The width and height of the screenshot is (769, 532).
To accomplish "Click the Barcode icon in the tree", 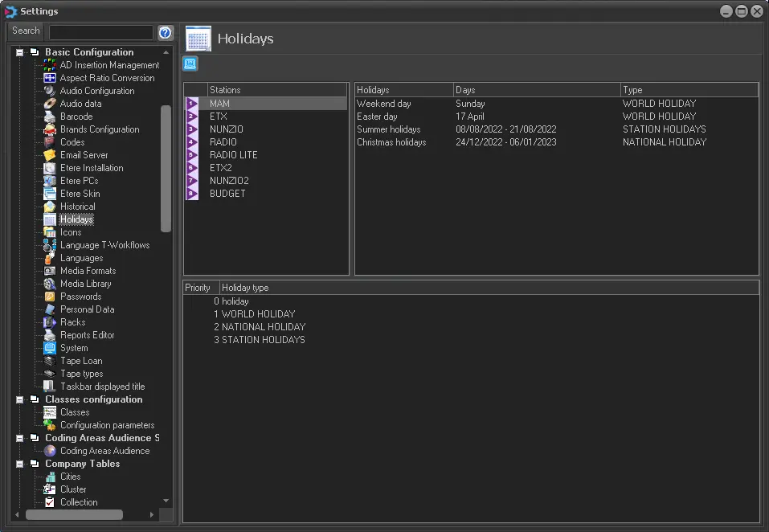I will pyautogui.click(x=50, y=117).
